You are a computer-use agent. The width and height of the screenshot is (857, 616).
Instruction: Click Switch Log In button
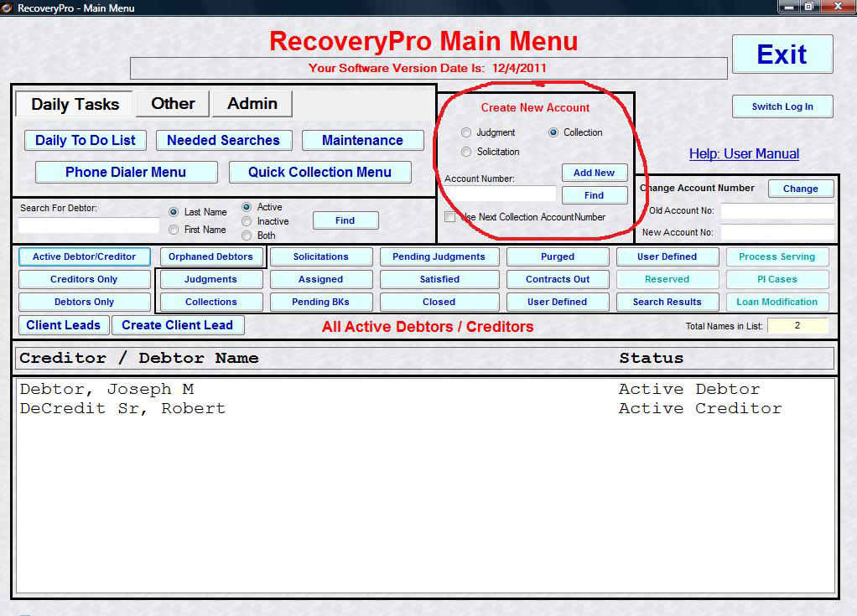782,106
